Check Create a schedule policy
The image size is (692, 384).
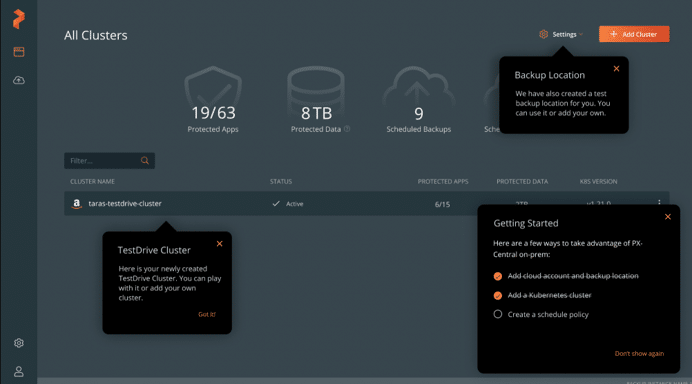(x=498, y=314)
